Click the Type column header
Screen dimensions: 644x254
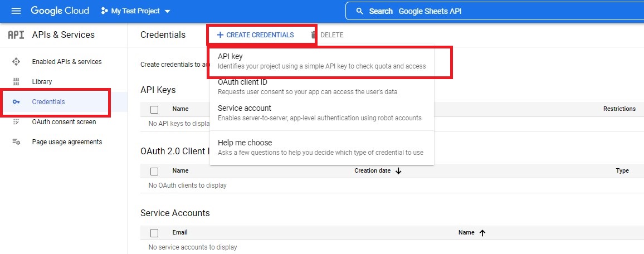click(x=622, y=170)
